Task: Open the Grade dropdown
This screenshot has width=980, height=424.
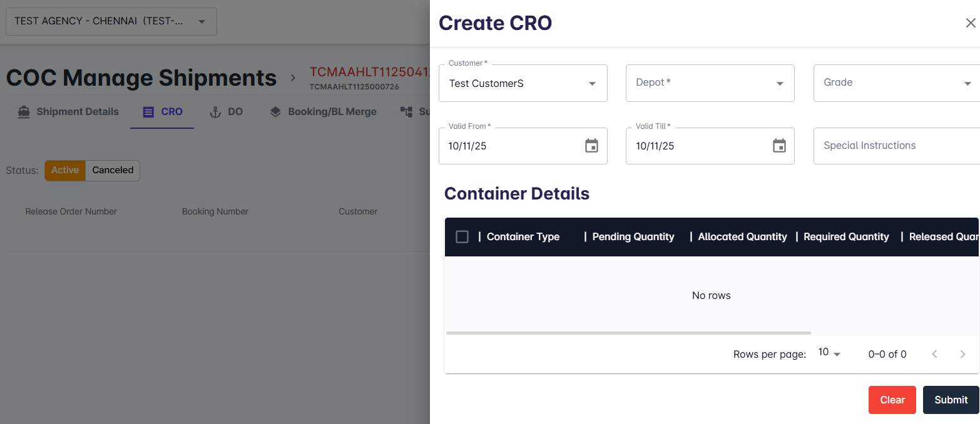Action: pos(967,83)
